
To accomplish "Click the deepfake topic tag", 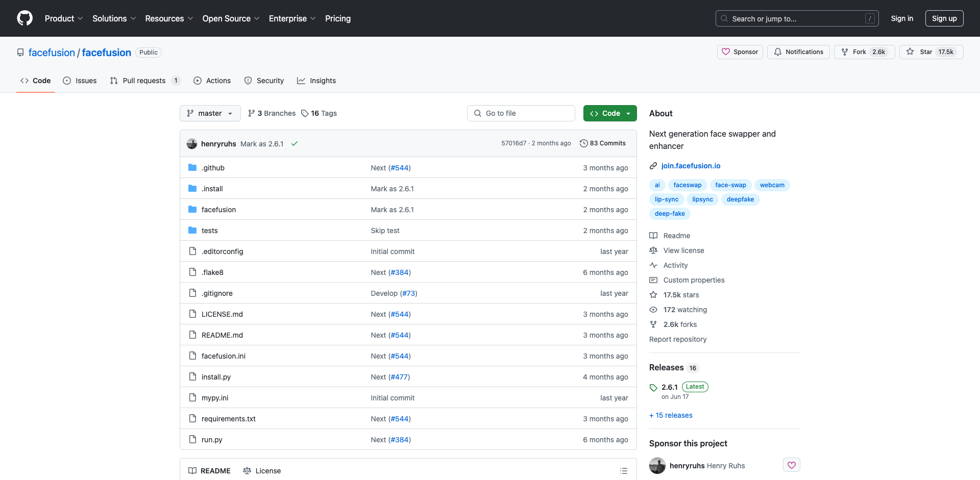I will (740, 199).
